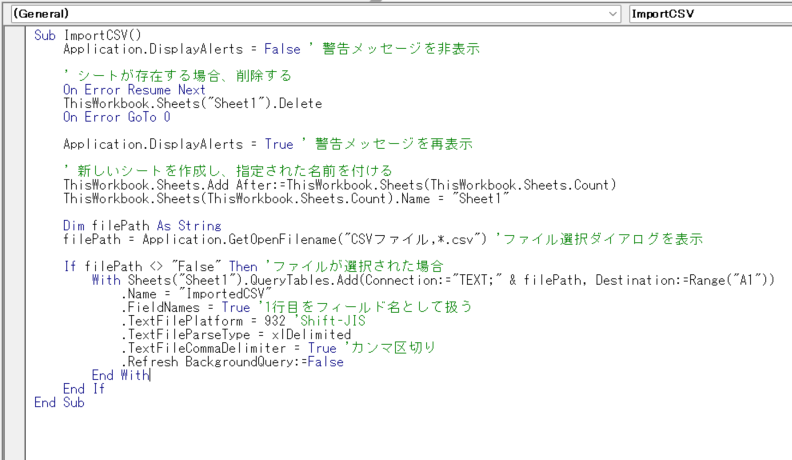Click the 'End If' line
This screenshot has height=460, width=792.
click(x=84, y=389)
